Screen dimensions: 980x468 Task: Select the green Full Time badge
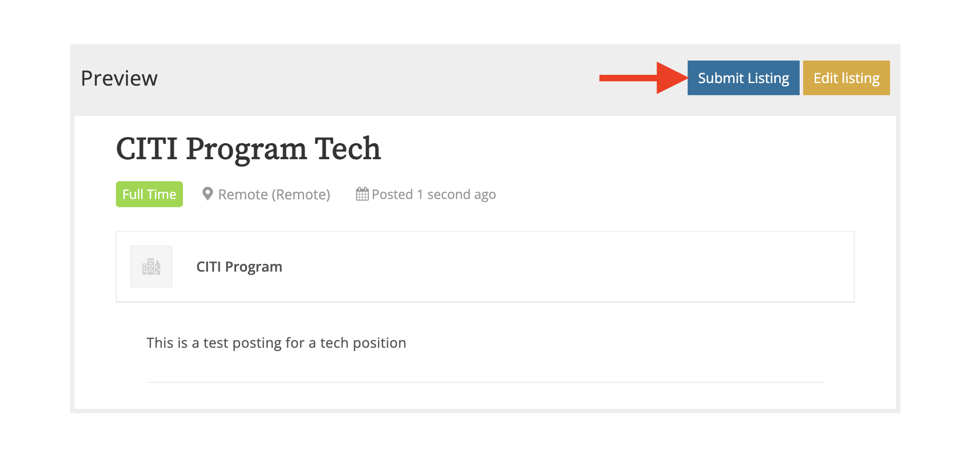(149, 194)
